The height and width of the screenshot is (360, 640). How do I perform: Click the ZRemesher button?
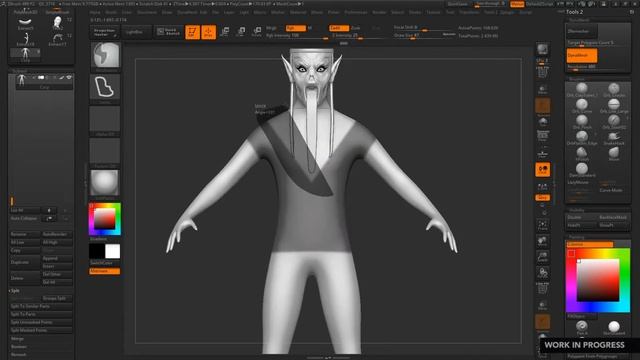click(x=582, y=31)
